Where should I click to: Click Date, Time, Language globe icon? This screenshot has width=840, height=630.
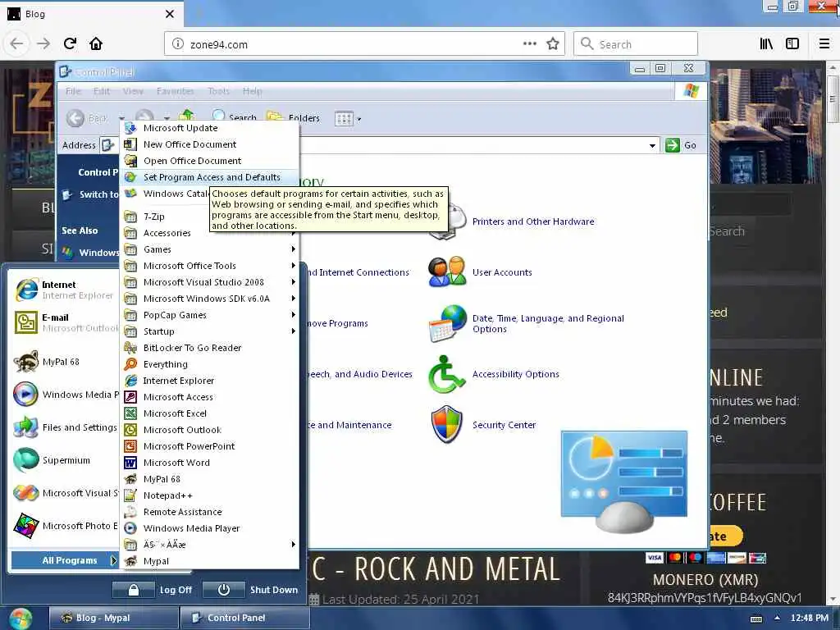(x=448, y=323)
